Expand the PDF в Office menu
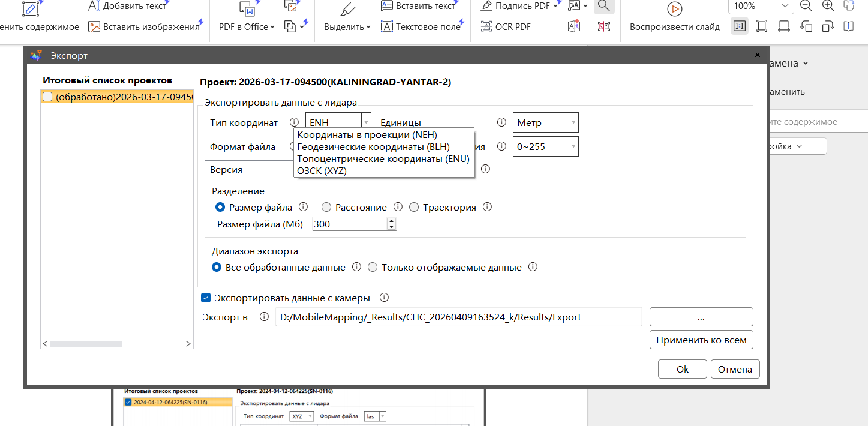 coord(247,26)
